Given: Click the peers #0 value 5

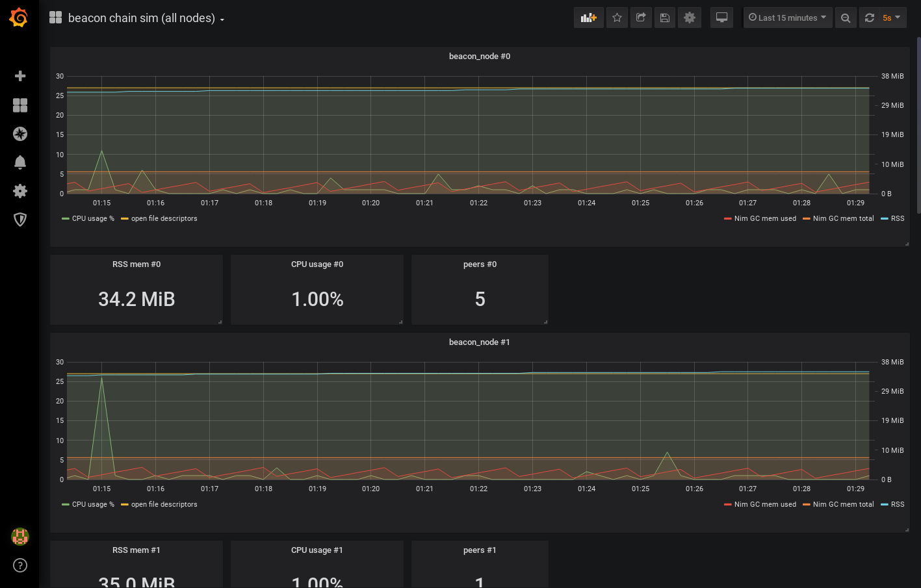Looking at the screenshot, I should point(480,299).
